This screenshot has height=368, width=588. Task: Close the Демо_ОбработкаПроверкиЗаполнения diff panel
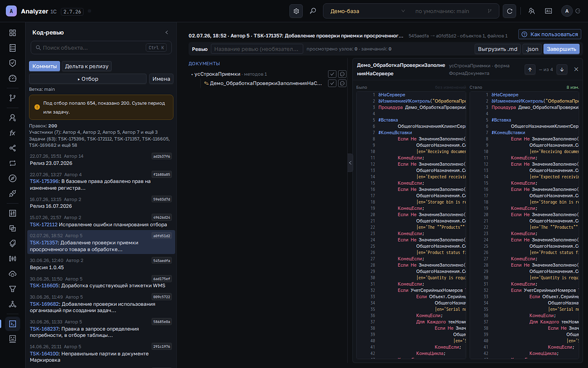576,70
